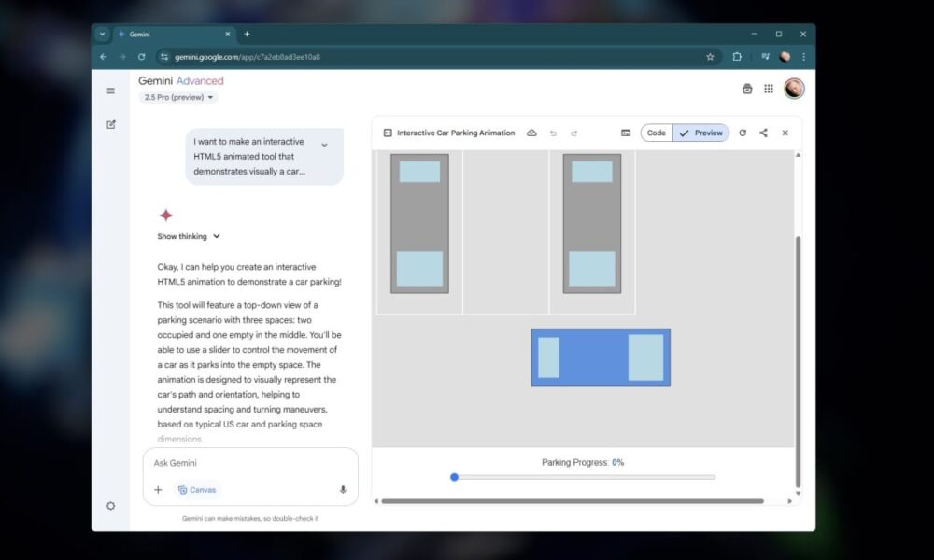
Task: Toggle the console panel icon in the canvas toolbar
Action: pyautogui.click(x=626, y=133)
